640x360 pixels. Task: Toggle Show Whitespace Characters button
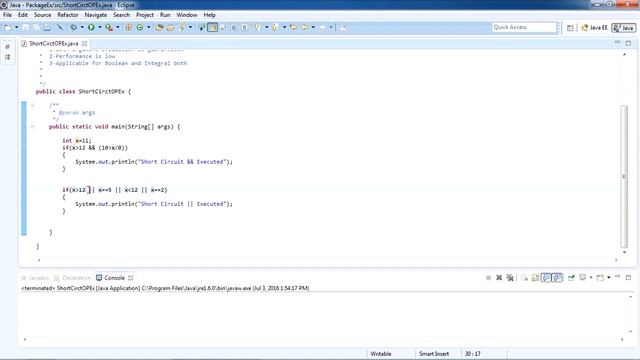244,27
